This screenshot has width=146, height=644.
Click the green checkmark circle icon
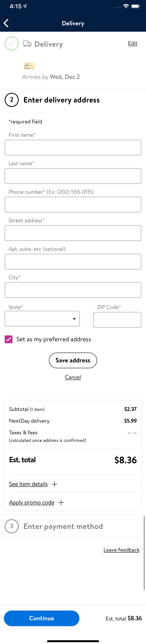click(x=11, y=43)
